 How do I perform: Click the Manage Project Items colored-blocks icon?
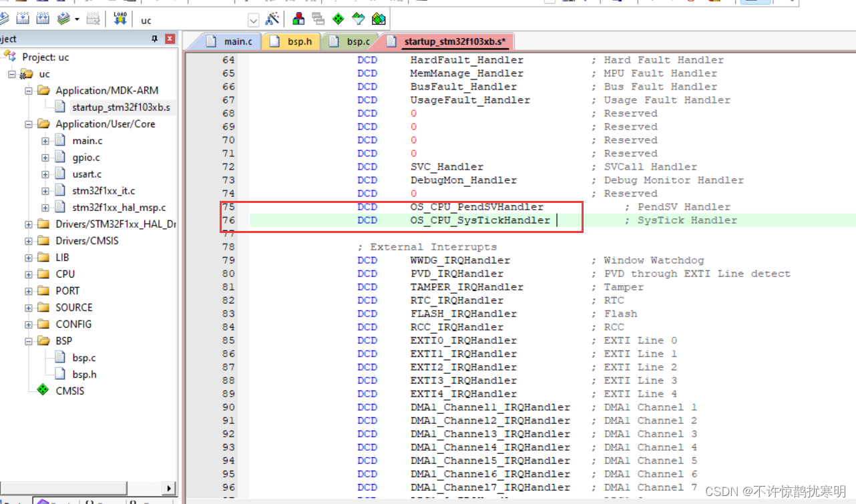coord(298,19)
